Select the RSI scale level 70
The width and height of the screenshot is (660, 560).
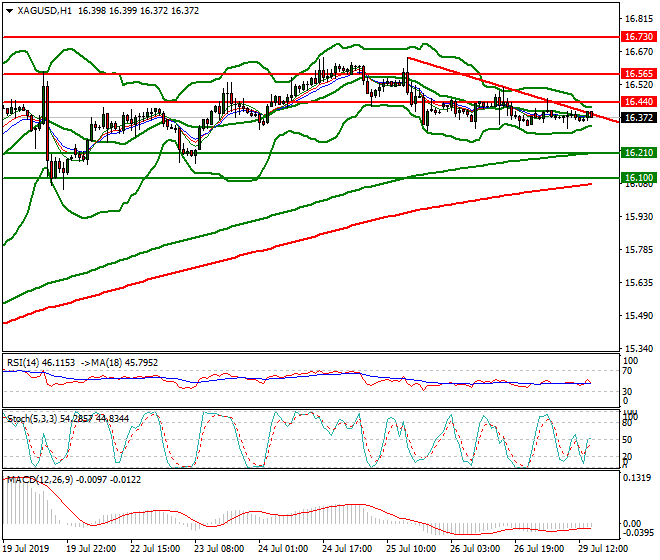click(x=627, y=371)
